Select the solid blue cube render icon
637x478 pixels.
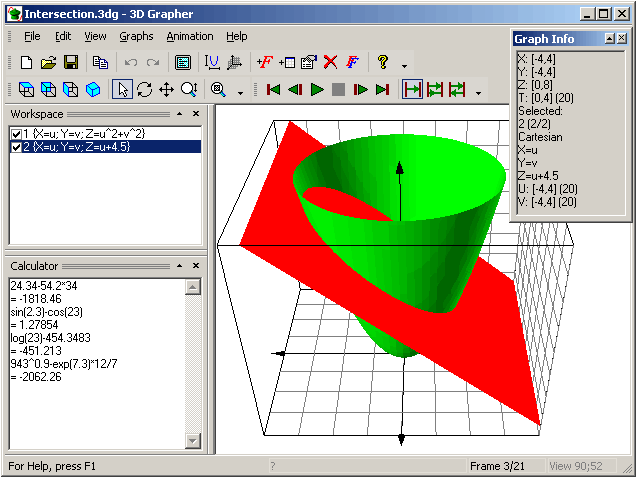point(93,89)
